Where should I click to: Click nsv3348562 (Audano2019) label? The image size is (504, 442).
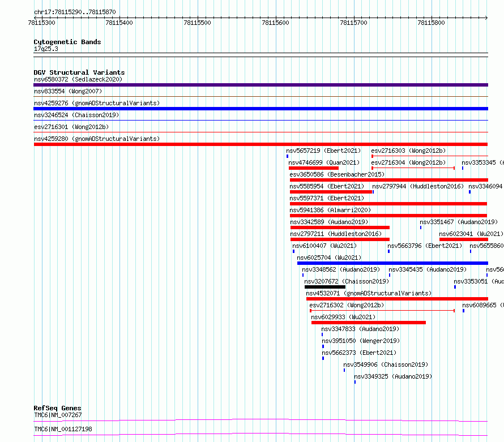341,269
